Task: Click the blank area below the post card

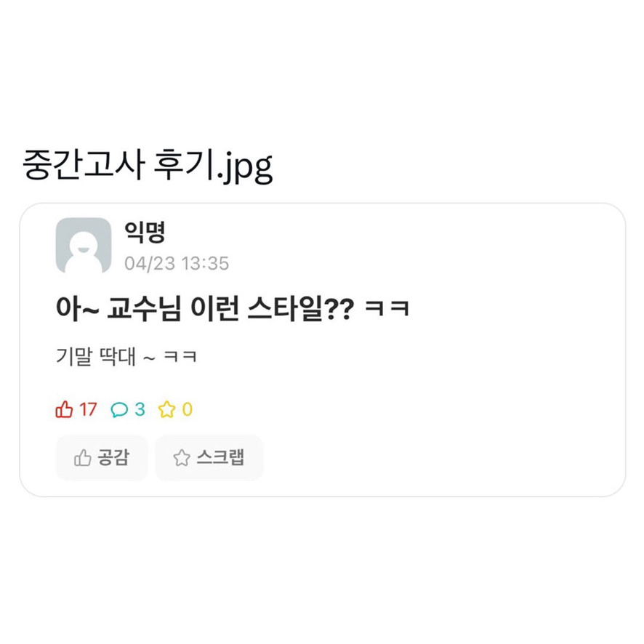Action: click(322, 567)
